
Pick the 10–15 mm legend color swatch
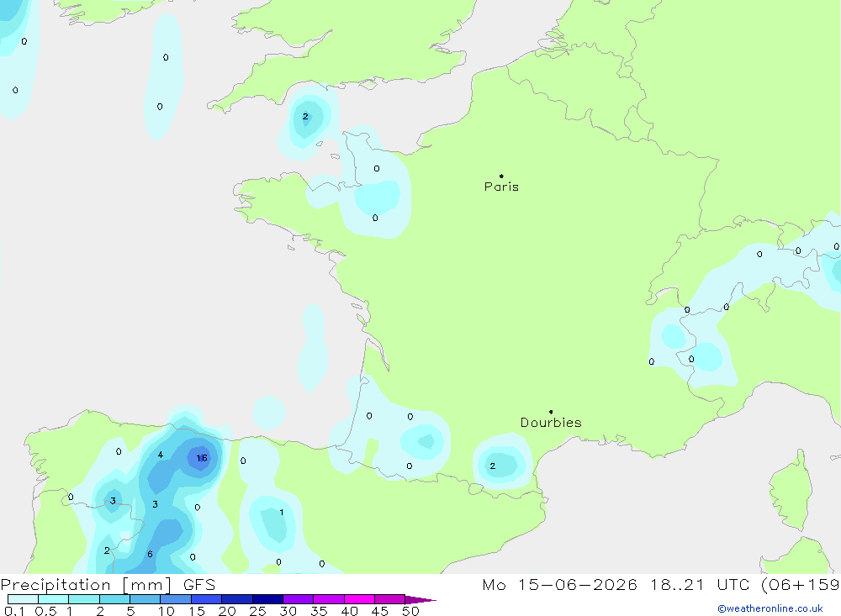pos(176,599)
